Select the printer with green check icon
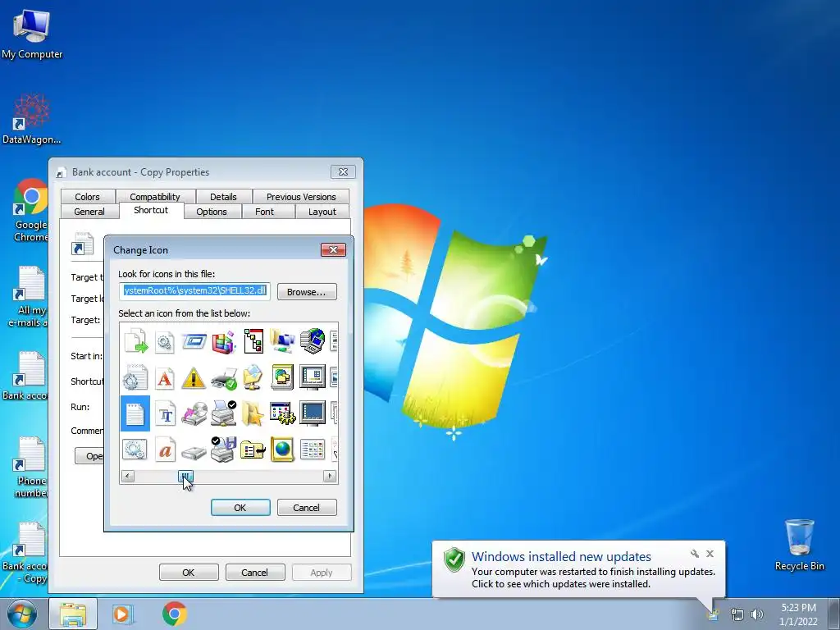The image size is (840, 630). (x=223, y=377)
